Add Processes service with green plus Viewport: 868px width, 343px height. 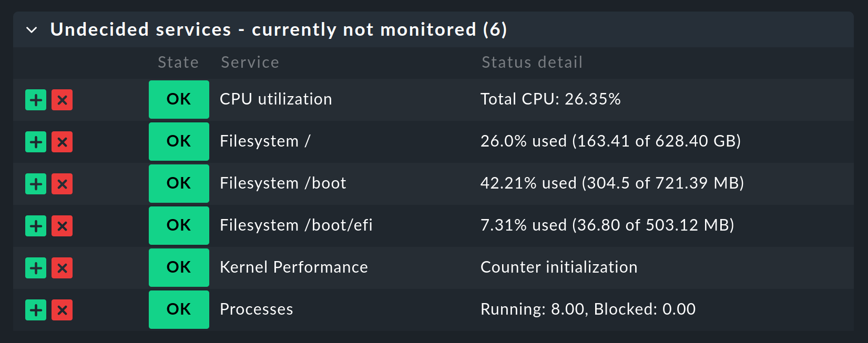pyautogui.click(x=36, y=310)
